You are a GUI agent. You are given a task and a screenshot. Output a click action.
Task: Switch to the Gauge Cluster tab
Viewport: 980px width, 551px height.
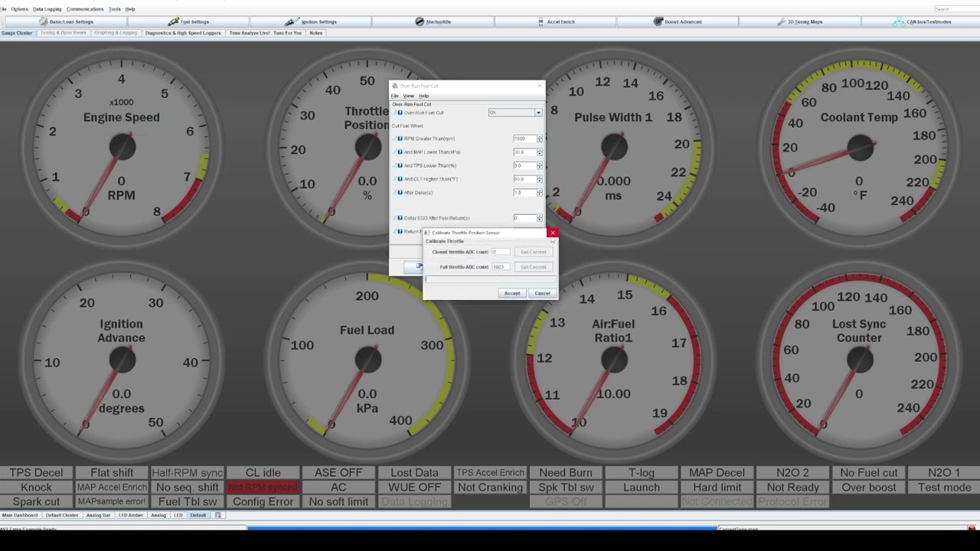tap(17, 33)
